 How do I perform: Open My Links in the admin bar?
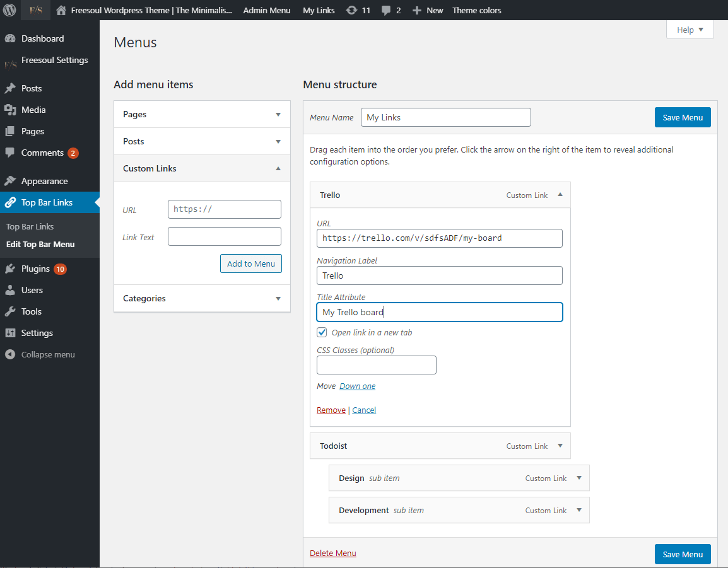[319, 10]
